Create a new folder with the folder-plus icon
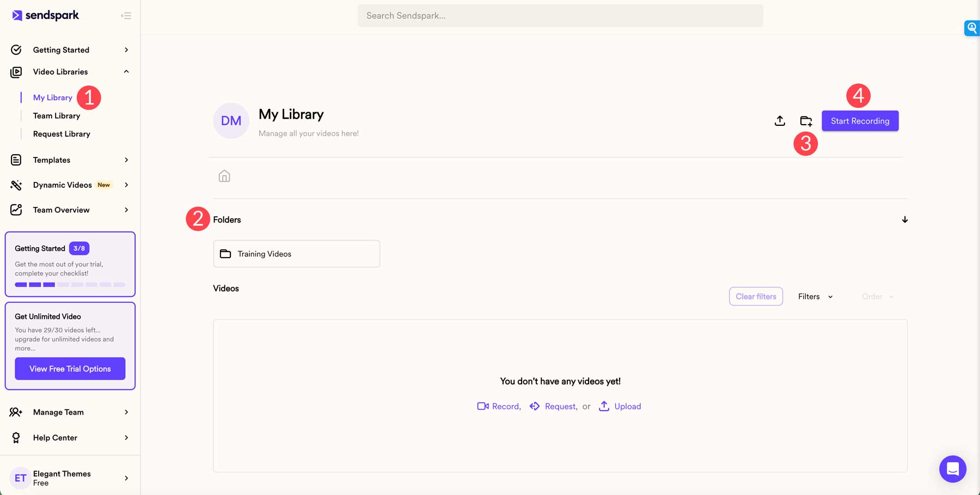The height and width of the screenshot is (495, 980). 806,120
